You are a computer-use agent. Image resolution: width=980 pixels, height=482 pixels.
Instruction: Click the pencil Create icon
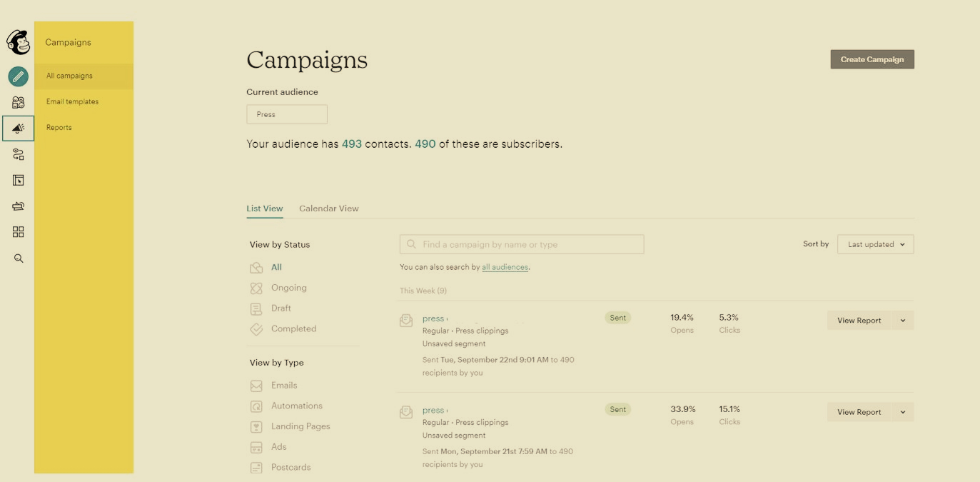click(x=19, y=76)
